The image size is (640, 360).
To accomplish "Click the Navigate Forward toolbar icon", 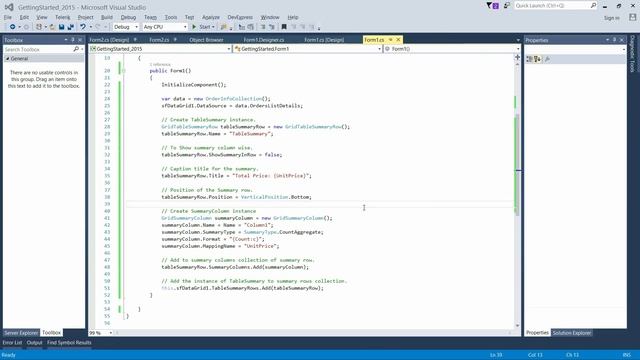I will coord(26,27).
